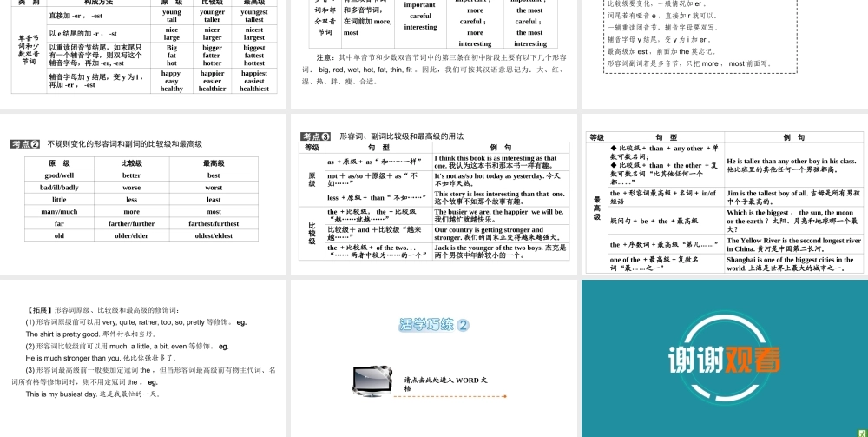
Task: Click the Big fat hot cell
Action: 172,56
